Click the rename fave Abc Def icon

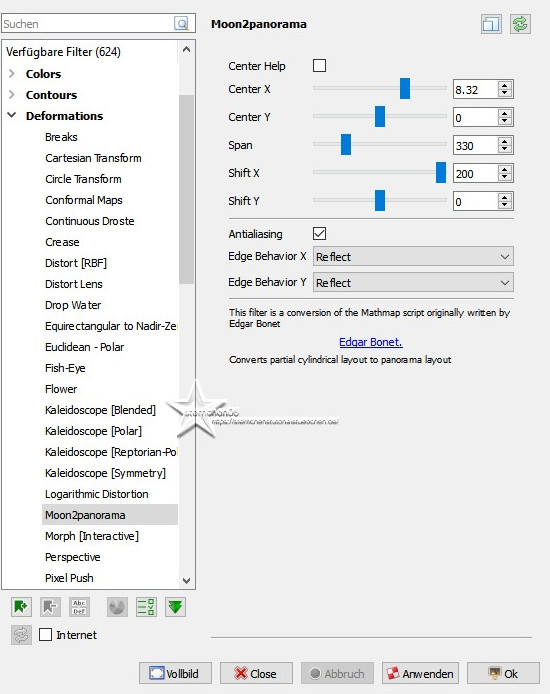[80, 607]
